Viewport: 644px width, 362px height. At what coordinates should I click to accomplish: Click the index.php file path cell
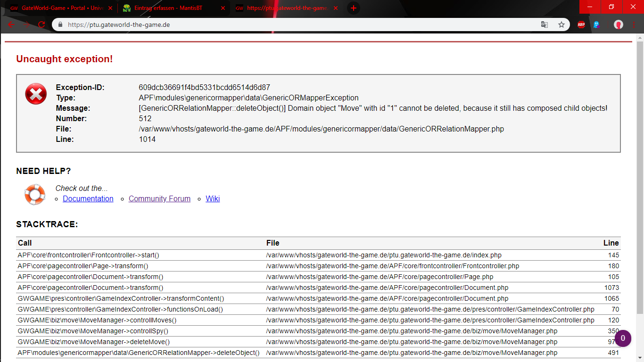[384, 255]
